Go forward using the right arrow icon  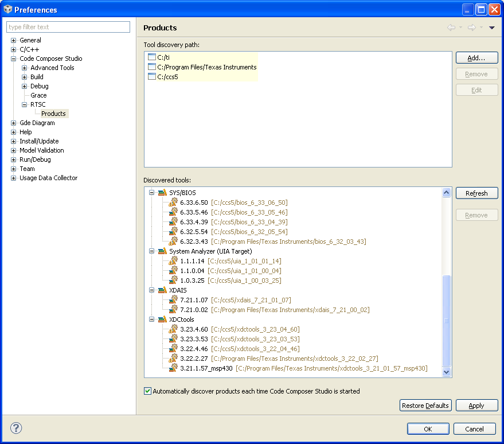[x=471, y=28]
